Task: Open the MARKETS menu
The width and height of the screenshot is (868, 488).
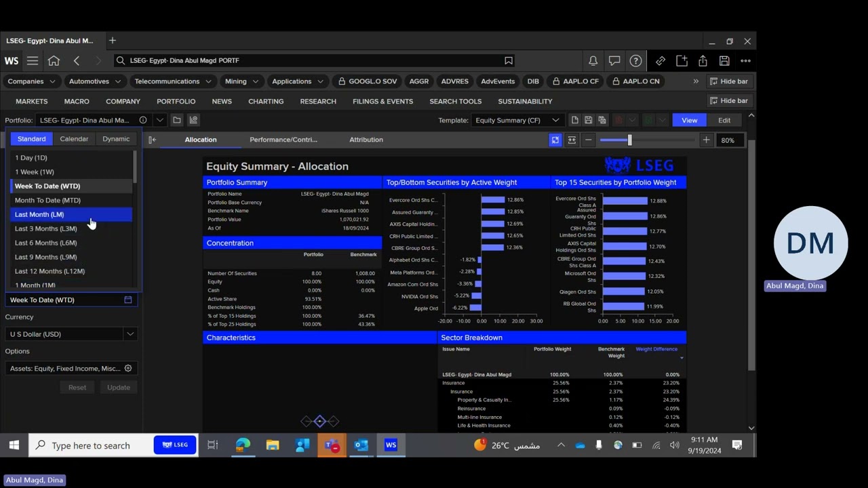Action: (x=32, y=102)
